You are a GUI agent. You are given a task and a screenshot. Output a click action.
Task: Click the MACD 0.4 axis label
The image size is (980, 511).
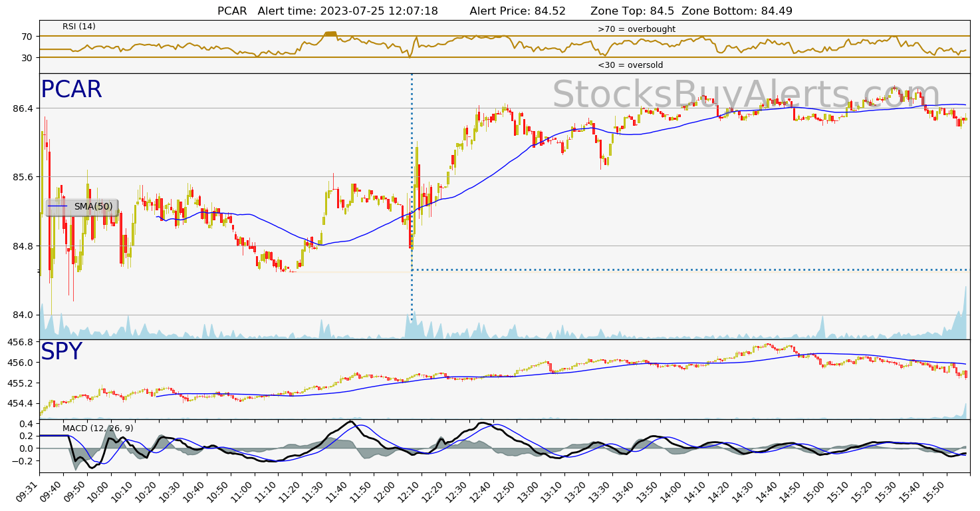26,423
